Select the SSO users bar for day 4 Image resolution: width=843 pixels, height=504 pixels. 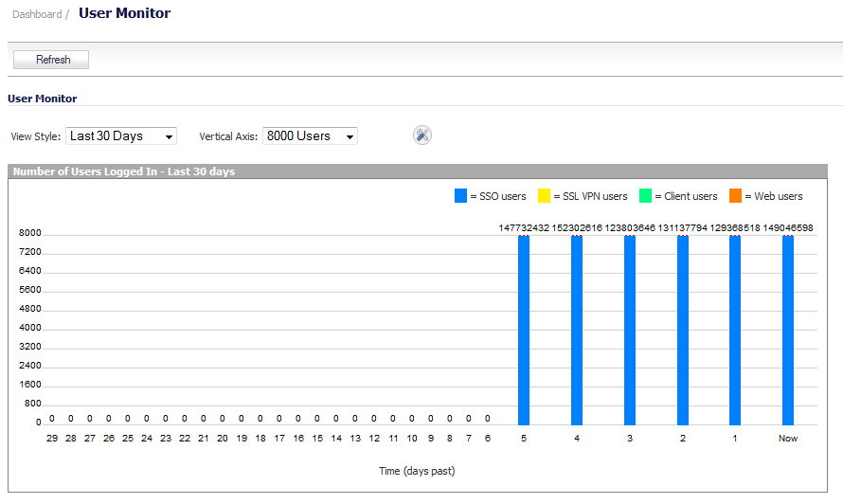(577, 331)
